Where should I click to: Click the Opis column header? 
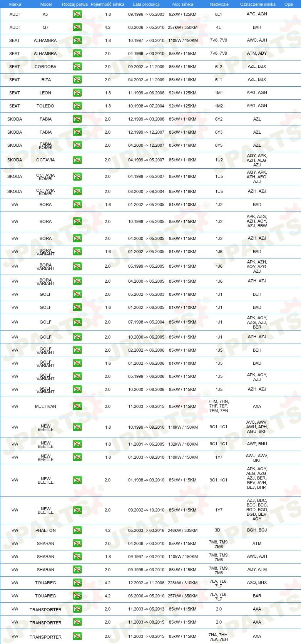click(x=289, y=4)
